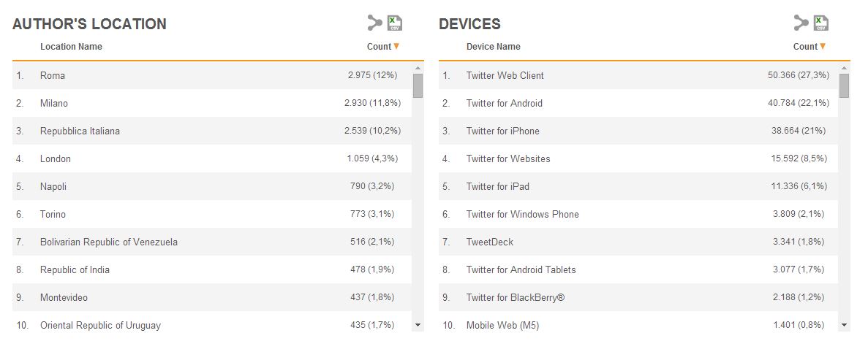Click the Location Name column header
This screenshot has height=352, width=868.
point(71,47)
